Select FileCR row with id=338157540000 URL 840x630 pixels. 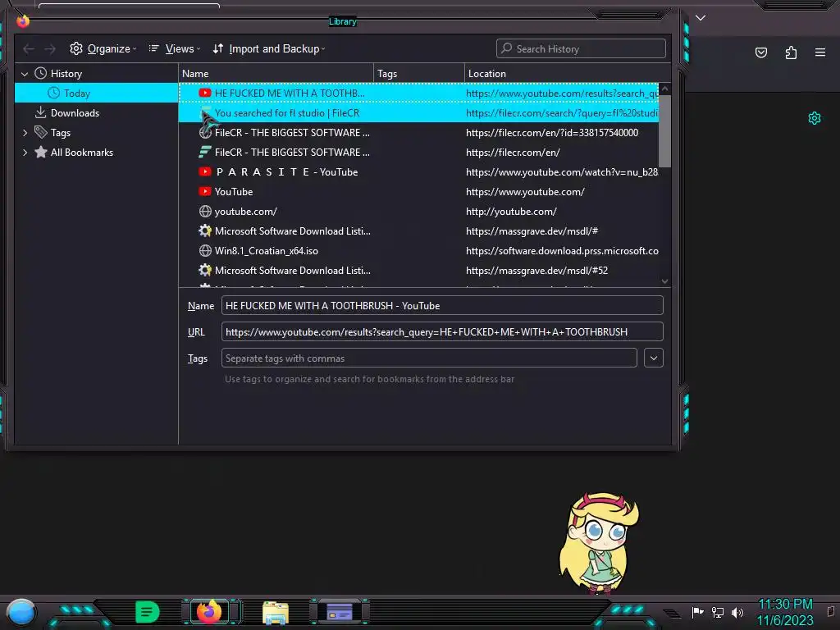pyautogui.click(x=418, y=133)
